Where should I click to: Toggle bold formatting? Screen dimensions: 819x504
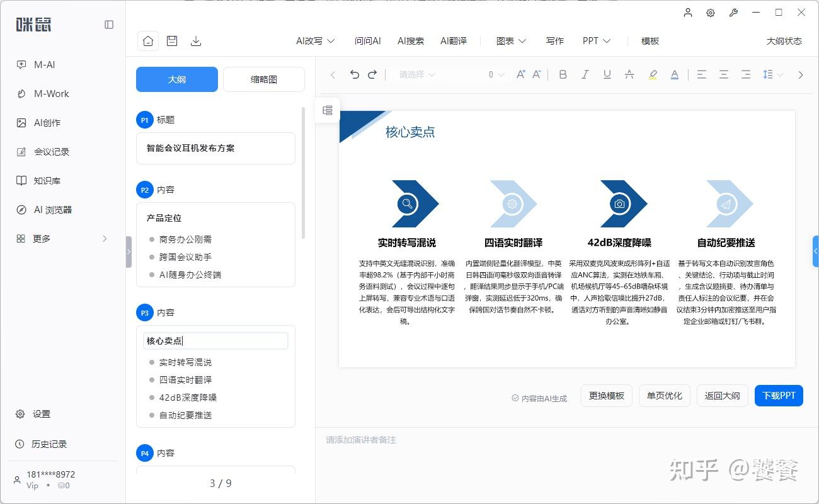point(563,74)
